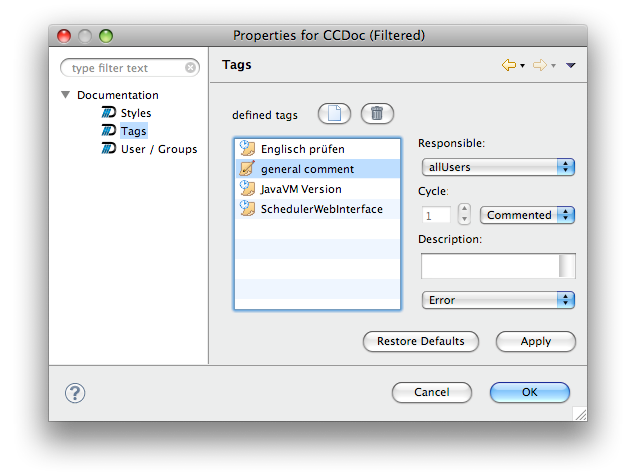Open the forward history dropdown arrow
Image resolution: width=627 pixels, height=476 pixels.
tap(553, 66)
